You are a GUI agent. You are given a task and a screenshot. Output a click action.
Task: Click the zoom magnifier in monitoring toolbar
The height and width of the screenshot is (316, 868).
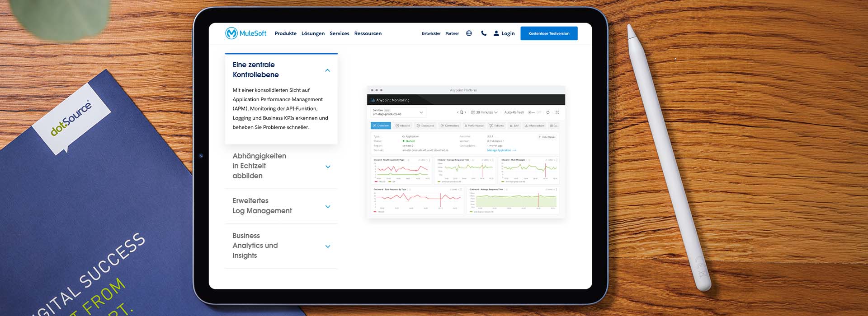click(x=461, y=112)
